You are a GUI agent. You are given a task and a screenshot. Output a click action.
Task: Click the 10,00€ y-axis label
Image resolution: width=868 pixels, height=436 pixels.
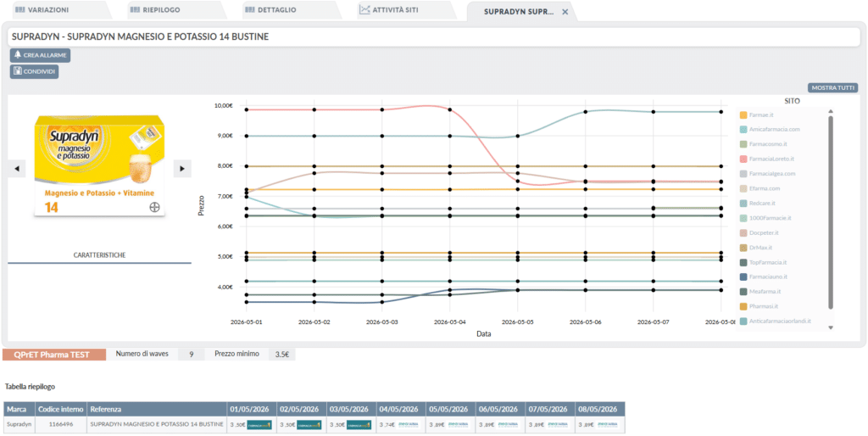pyautogui.click(x=223, y=105)
